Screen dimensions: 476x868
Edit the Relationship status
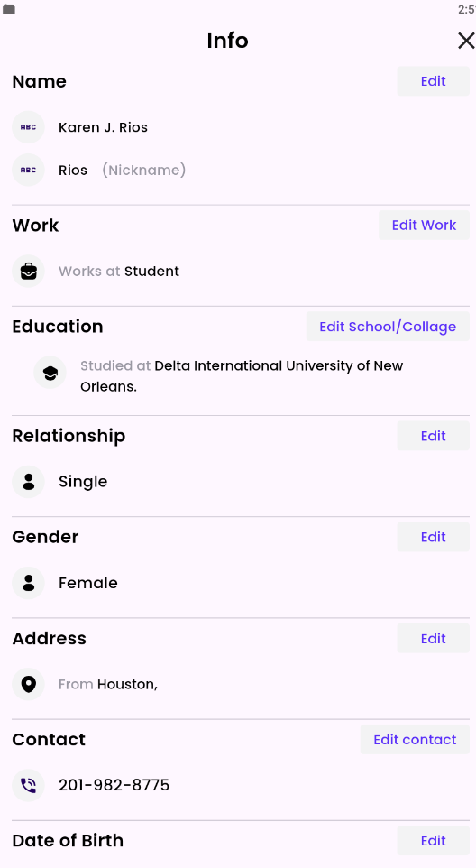tap(434, 436)
